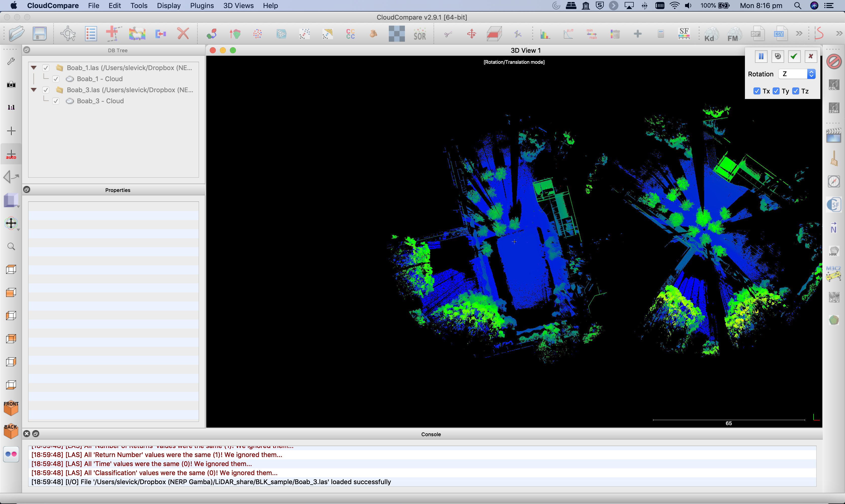Uncheck the Tx translation checkbox
The image size is (845, 504).
757,91
